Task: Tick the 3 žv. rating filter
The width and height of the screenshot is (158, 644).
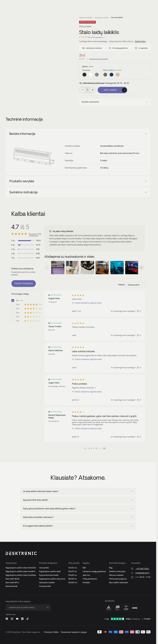Action: [x=13, y=312]
